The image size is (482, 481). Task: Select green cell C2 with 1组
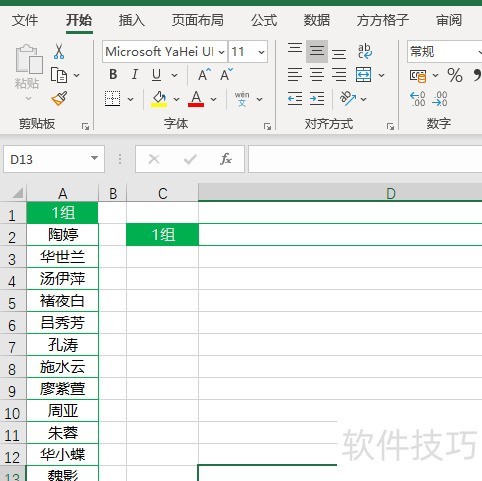[x=163, y=235]
